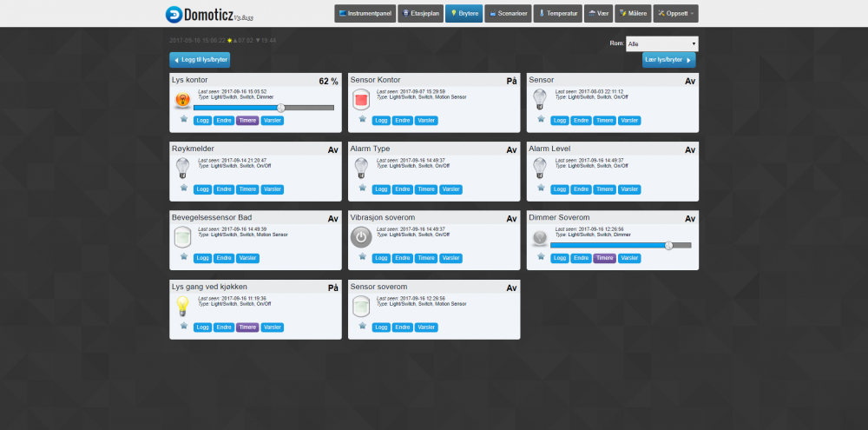Open the Scenarioer tab
This screenshot has width=868, height=430.
point(508,14)
